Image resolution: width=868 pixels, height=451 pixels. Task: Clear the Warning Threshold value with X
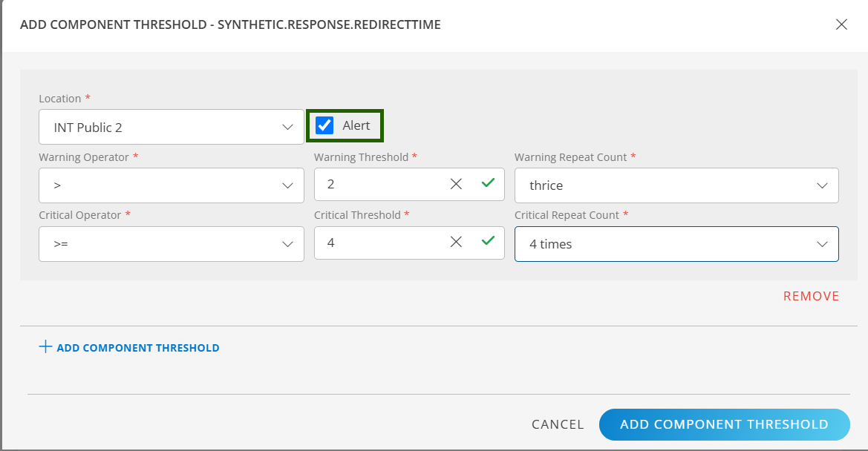(456, 184)
